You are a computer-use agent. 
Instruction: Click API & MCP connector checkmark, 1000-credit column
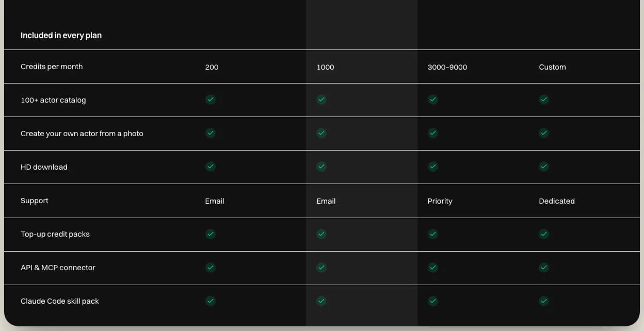coord(321,268)
